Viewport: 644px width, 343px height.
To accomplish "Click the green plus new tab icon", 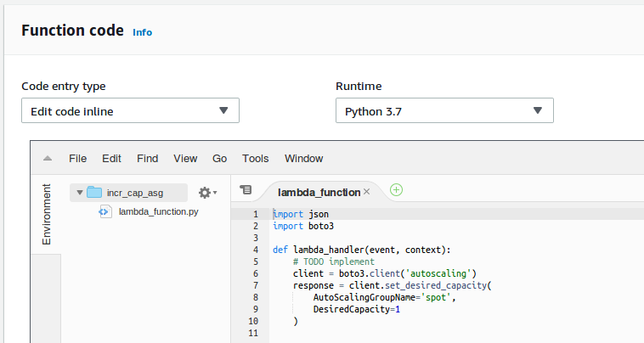I will coord(396,190).
